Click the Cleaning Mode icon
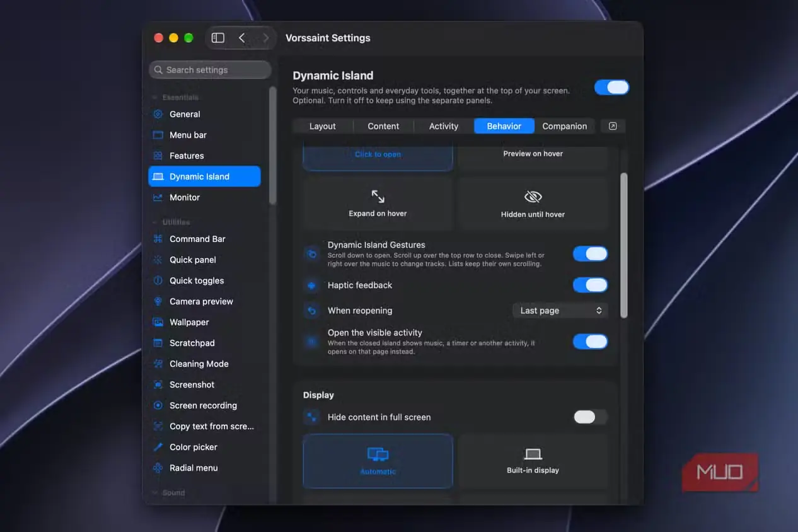The image size is (798, 532). pyautogui.click(x=158, y=364)
